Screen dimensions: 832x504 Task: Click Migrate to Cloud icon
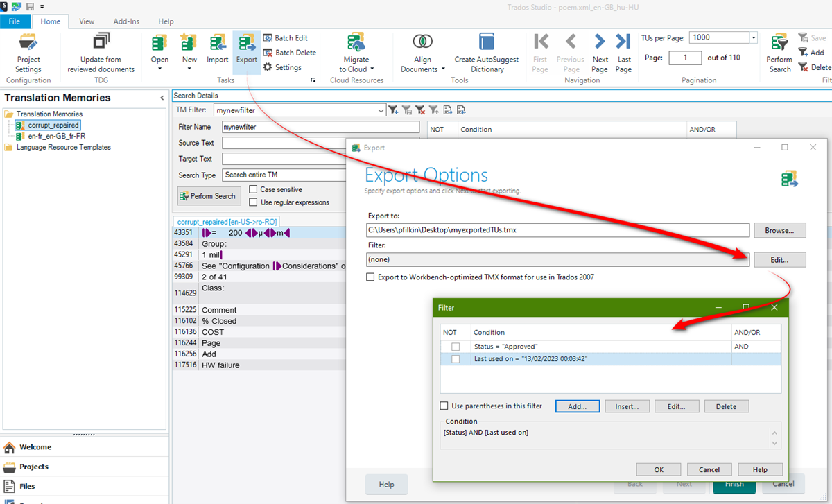356,43
